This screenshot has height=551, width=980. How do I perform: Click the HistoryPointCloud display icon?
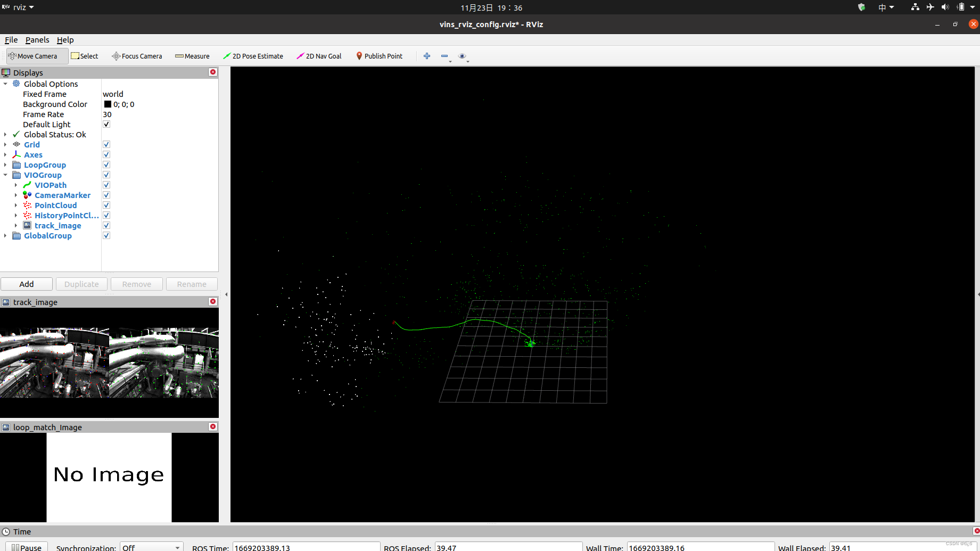pos(27,215)
